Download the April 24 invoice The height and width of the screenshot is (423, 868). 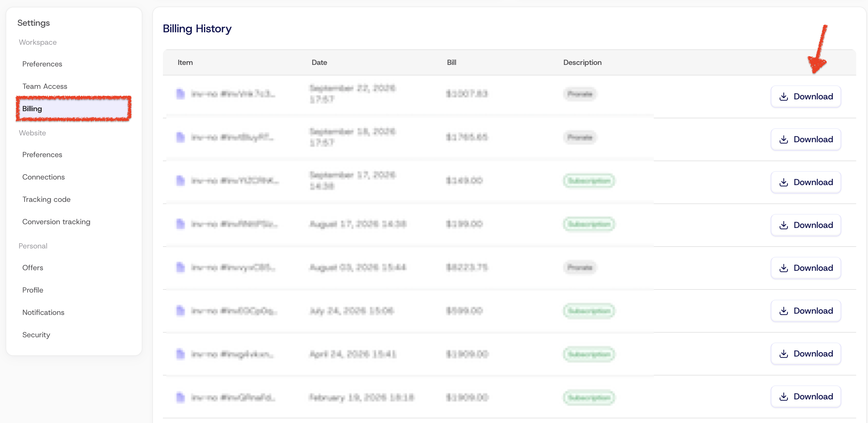(x=806, y=354)
